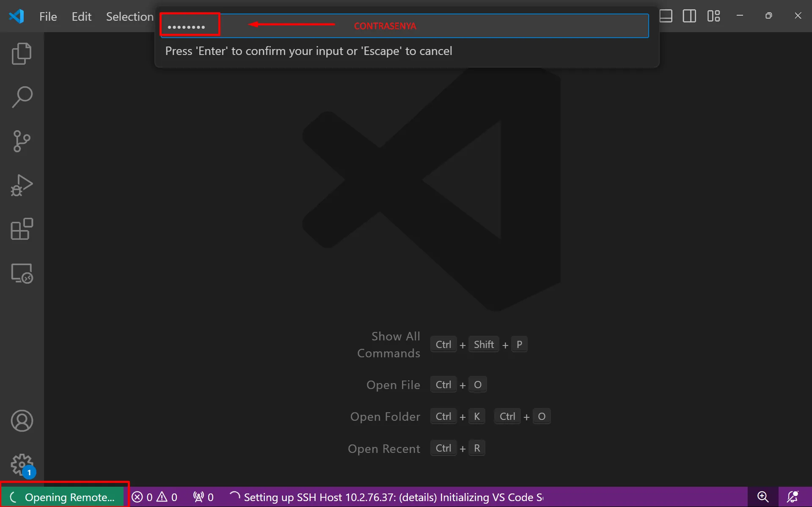Open the Explorer view in activity bar

(22, 54)
